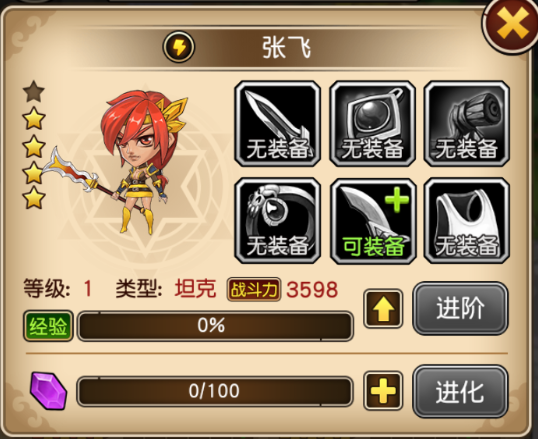This screenshot has width=538, height=439.
Task: Open the empty amulet equipment slot
Action: pos(372,124)
